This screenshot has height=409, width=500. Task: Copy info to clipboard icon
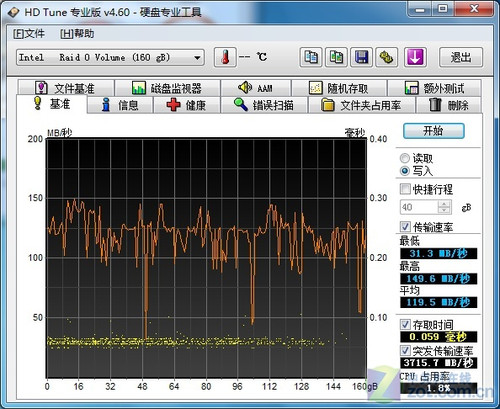311,57
